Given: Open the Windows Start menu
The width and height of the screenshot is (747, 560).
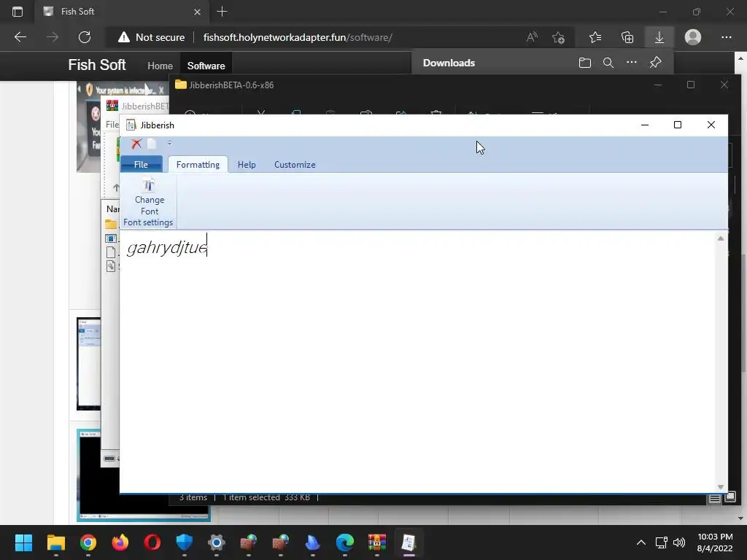Looking at the screenshot, I should click(x=23, y=542).
